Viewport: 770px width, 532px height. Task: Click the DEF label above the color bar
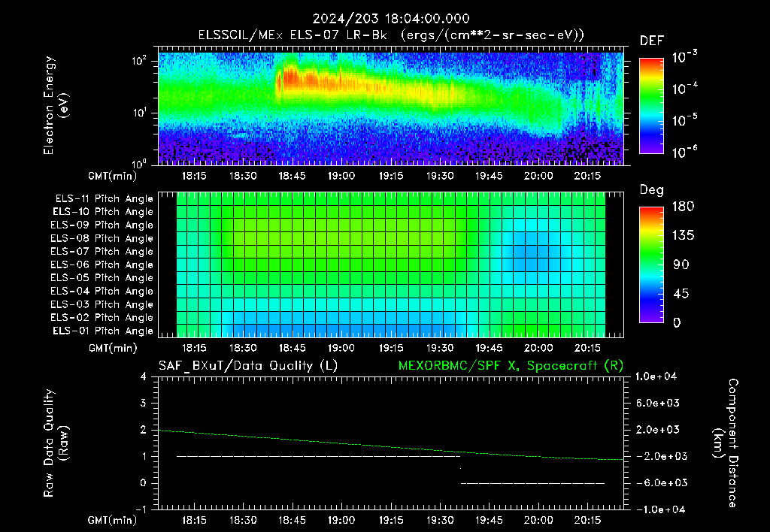click(x=652, y=41)
